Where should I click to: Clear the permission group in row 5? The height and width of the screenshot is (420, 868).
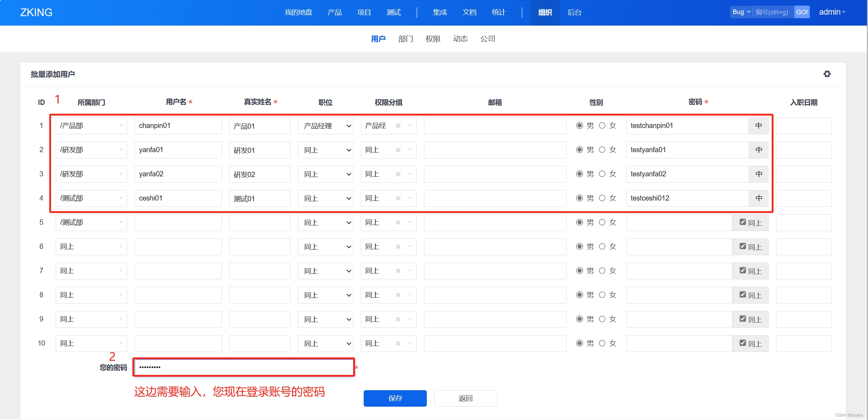[398, 223]
